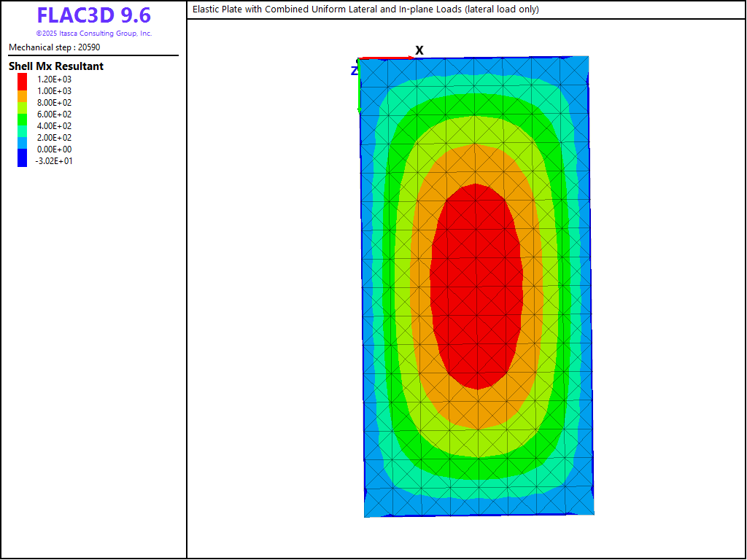Click the red central contour zone
This screenshot has height=560, width=747.
coord(476,284)
